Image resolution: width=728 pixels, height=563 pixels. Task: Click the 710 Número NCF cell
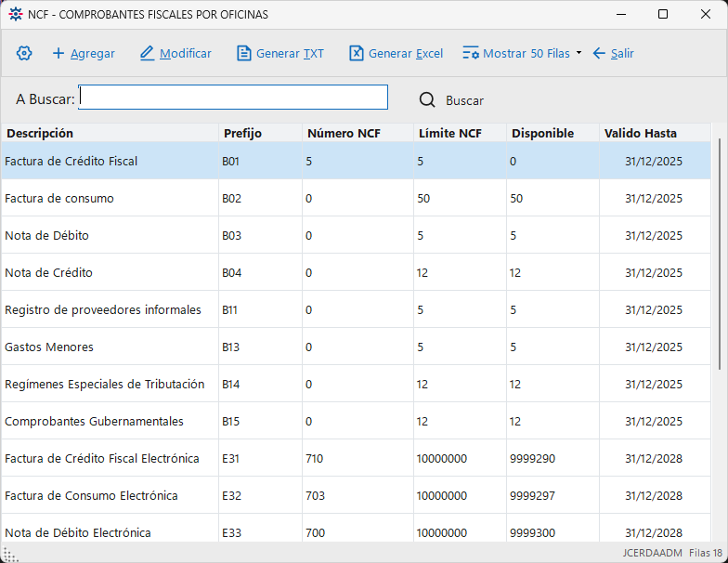[358, 458]
